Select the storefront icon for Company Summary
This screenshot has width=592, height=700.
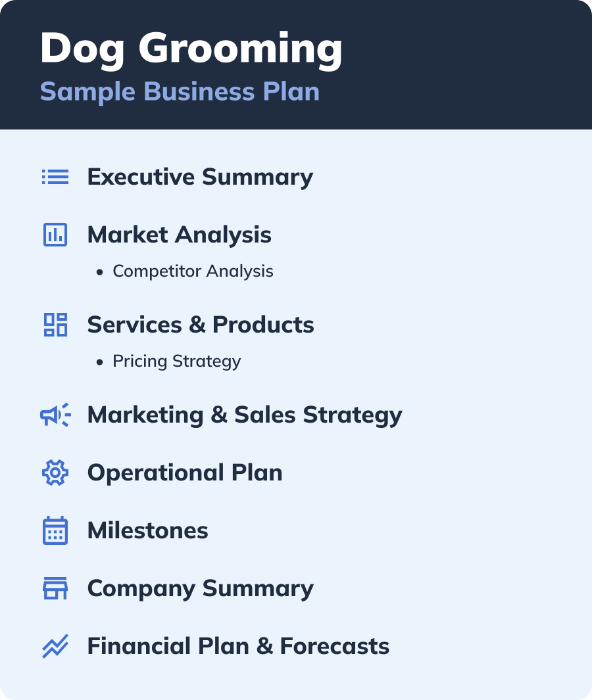55,588
